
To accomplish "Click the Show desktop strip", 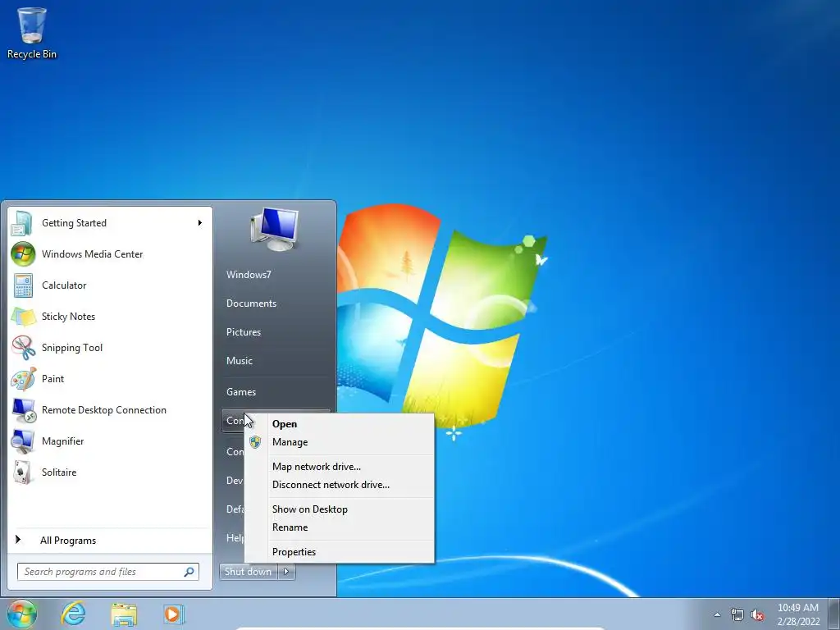I will (834, 614).
